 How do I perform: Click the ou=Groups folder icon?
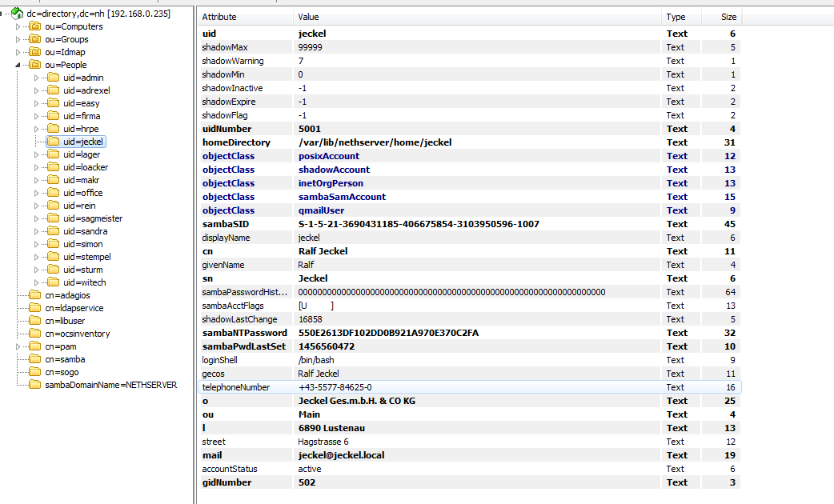tap(35, 39)
